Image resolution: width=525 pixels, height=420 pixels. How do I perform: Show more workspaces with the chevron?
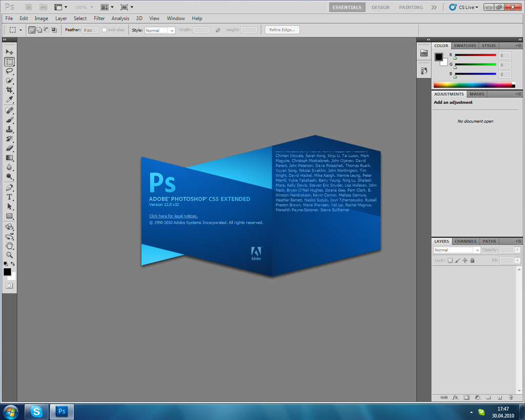(434, 7)
